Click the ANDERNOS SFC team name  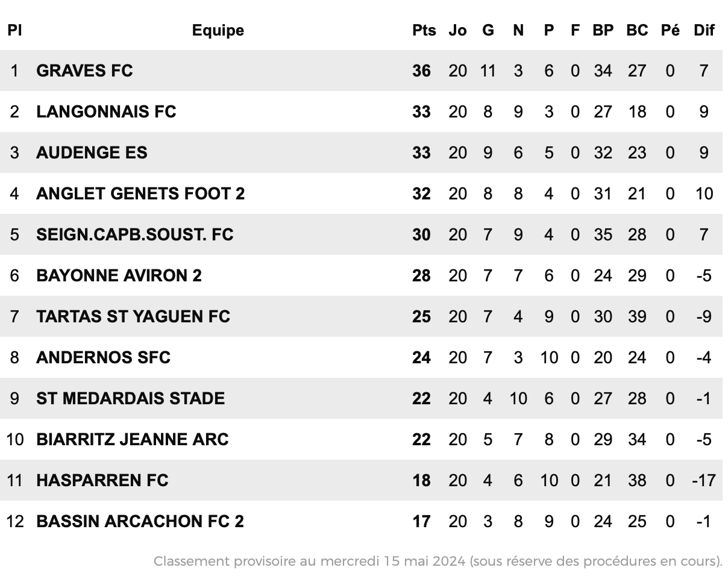[x=103, y=357]
